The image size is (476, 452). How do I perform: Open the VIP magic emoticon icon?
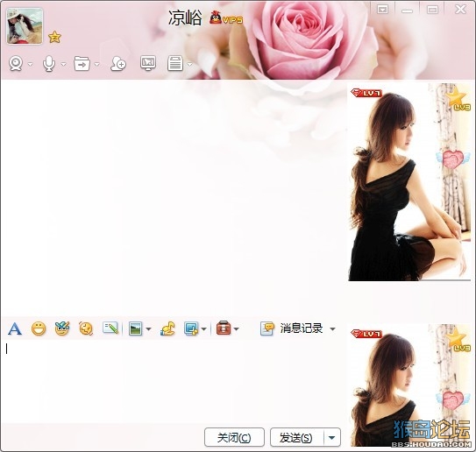[x=62, y=328]
